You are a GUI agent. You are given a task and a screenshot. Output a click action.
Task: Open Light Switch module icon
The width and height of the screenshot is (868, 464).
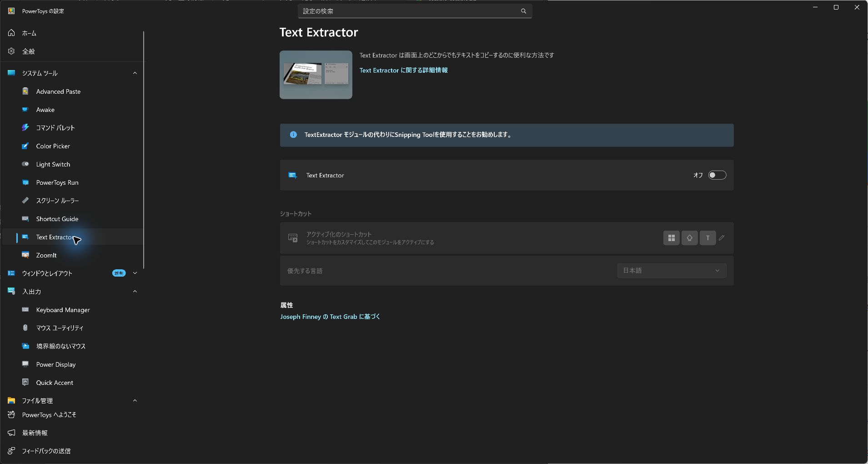[25, 164]
